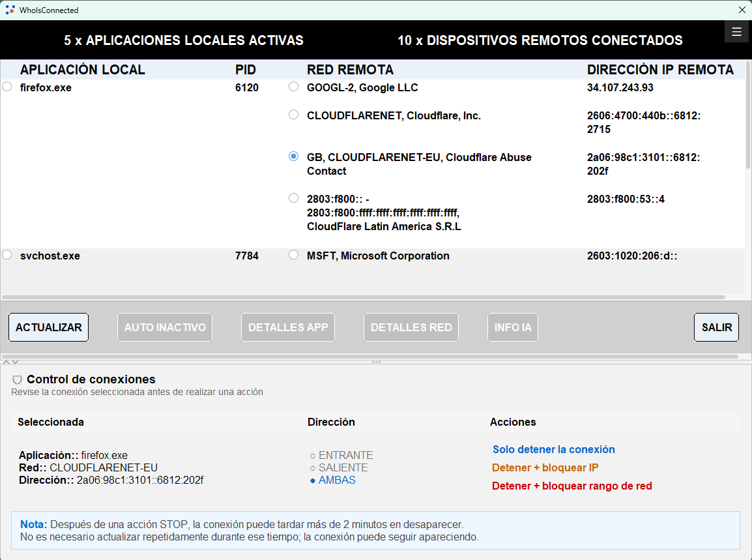Click the GOOGL-2, Google LLC network name
752x560 pixels.
[362, 88]
